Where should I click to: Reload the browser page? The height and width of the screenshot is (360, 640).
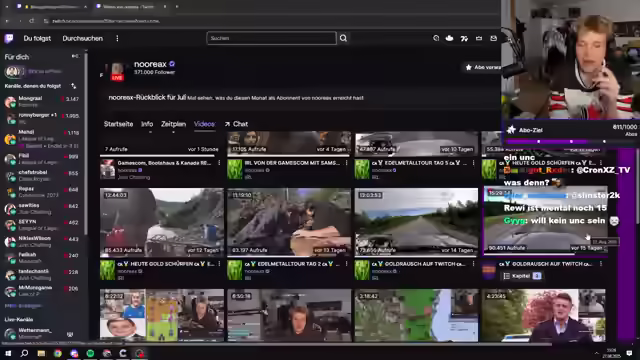32,20
